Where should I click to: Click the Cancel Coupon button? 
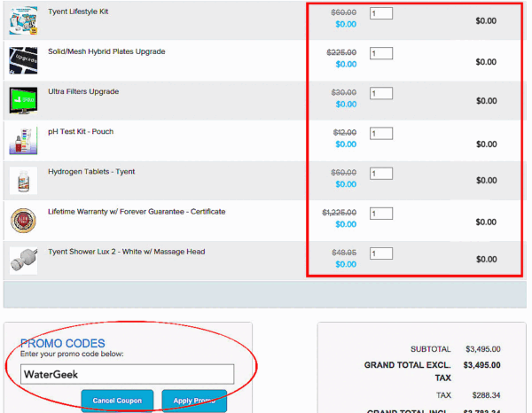click(117, 401)
